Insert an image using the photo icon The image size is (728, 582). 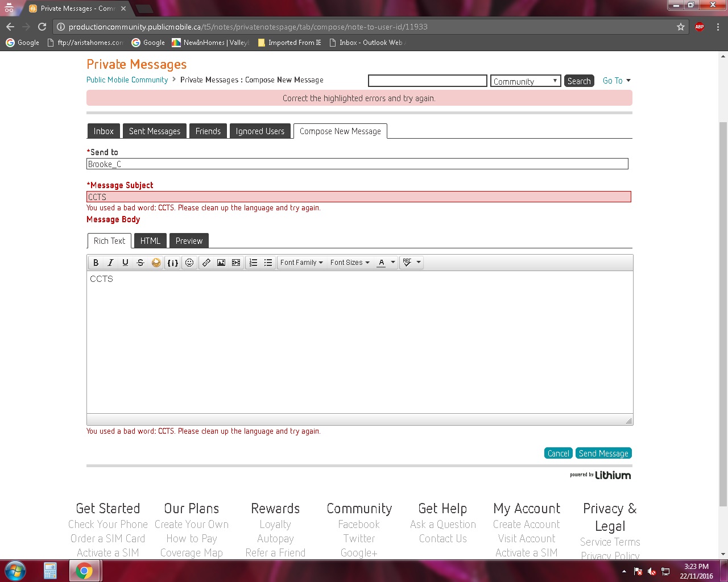tap(221, 263)
